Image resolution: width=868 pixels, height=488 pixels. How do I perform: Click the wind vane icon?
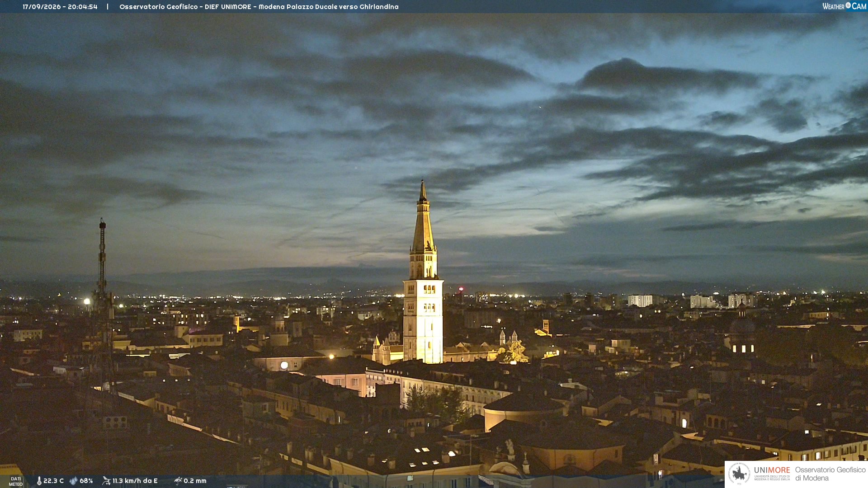pyautogui.click(x=106, y=481)
